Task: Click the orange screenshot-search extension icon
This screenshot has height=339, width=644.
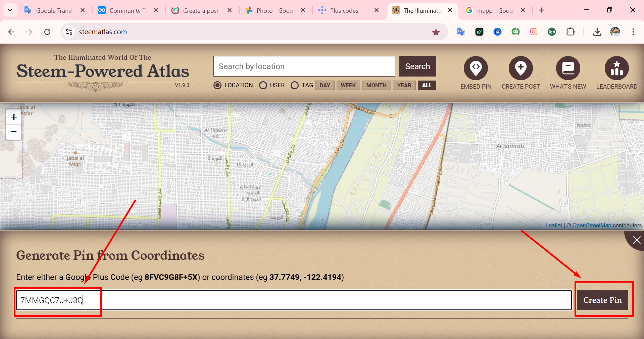Action: (x=534, y=32)
